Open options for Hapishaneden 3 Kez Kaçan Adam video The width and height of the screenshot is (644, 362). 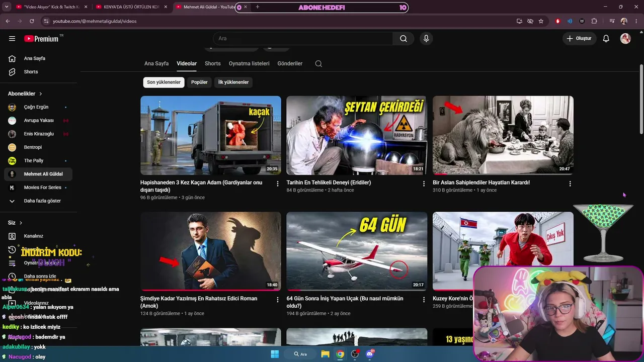coord(277,184)
